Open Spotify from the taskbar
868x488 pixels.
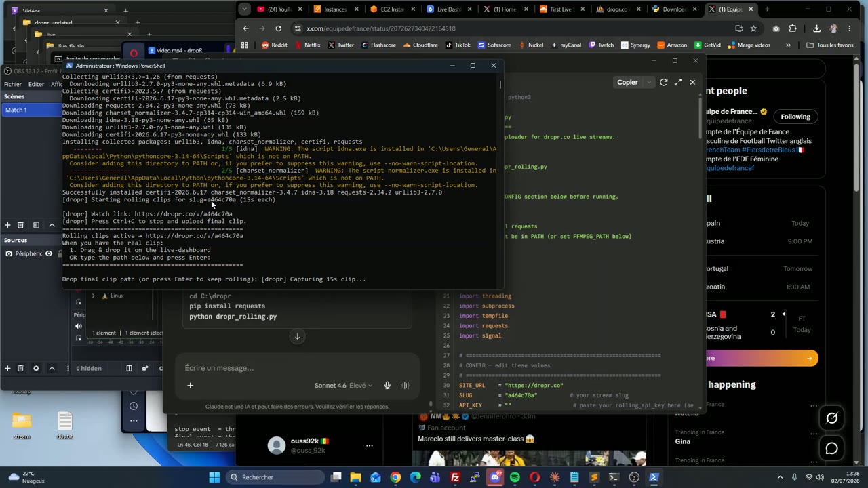pyautogui.click(x=515, y=477)
